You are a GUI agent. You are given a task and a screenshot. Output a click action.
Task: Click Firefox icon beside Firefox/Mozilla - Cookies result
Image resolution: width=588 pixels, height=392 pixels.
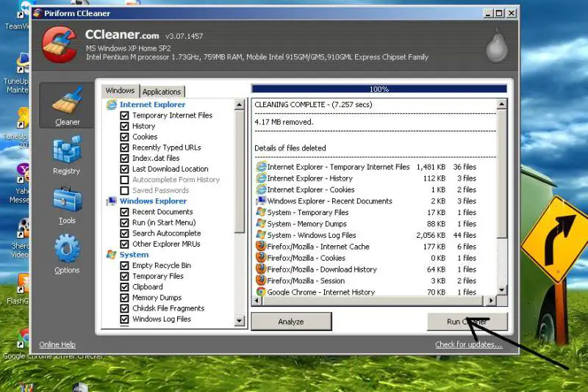click(261, 258)
